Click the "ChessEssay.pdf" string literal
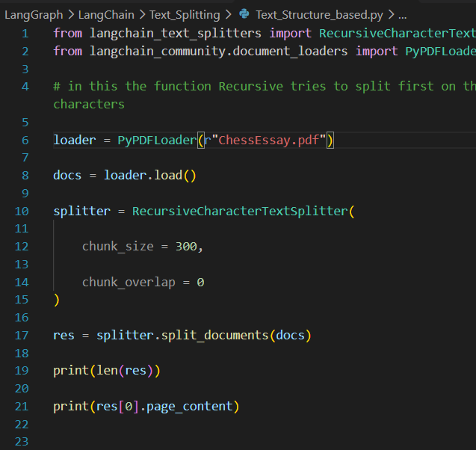The image size is (476, 450). [x=268, y=141]
